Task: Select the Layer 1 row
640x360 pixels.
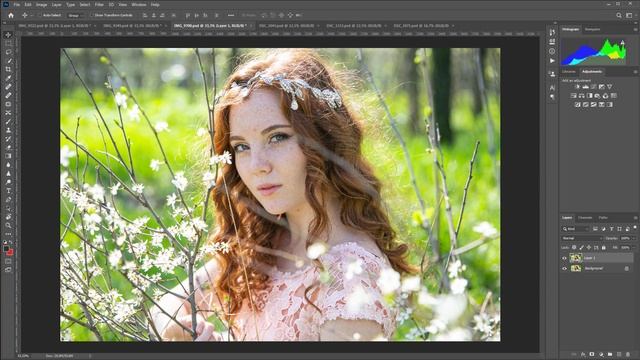Action: coord(598,258)
